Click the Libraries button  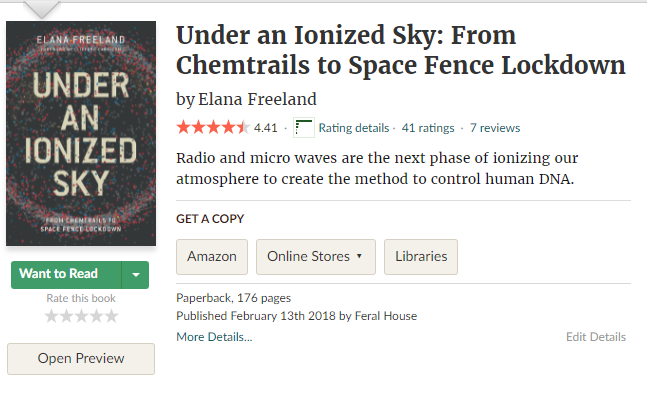[421, 257]
